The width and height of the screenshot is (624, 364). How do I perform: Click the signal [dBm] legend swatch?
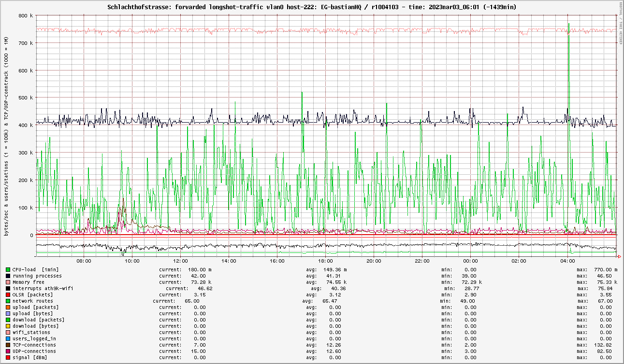point(8,357)
